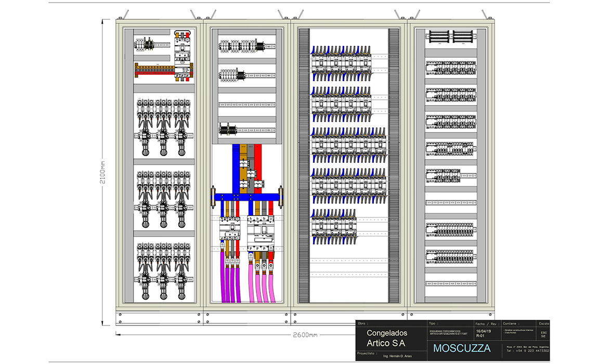Click the "2600mm" width dimension label

pyautogui.click(x=305, y=335)
